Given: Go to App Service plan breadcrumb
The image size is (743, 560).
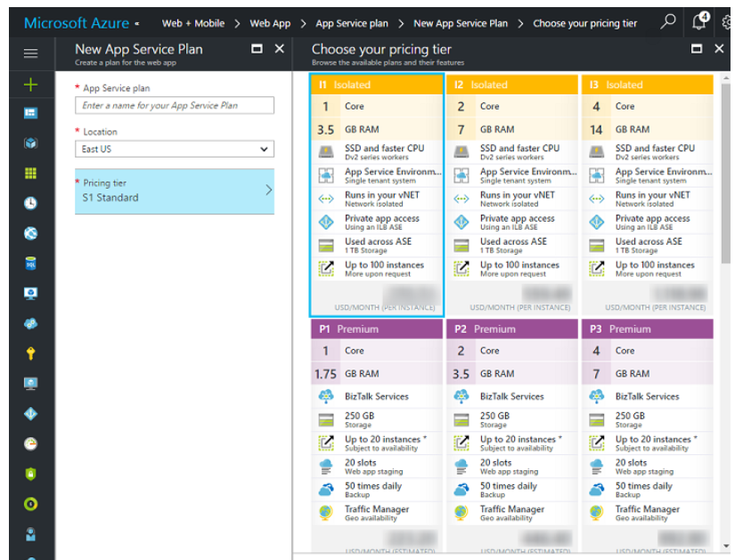Looking at the screenshot, I should click(352, 23).
